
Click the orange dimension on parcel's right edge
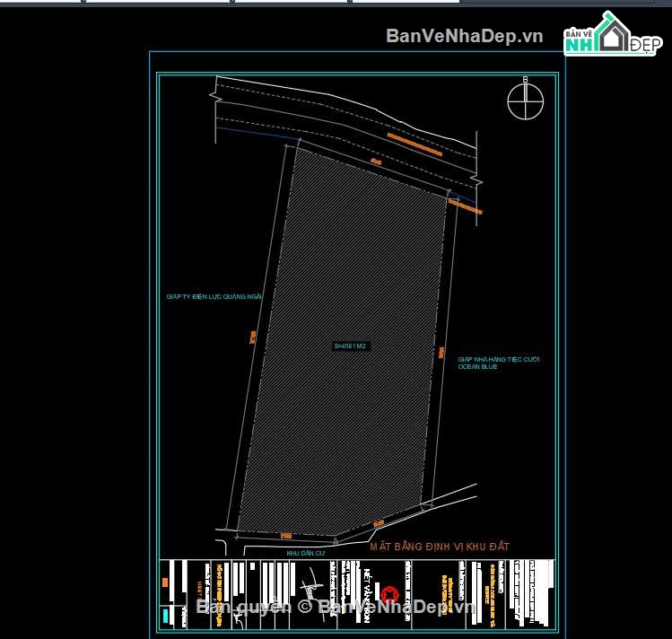pyautogui.click(x=441, y=355)
